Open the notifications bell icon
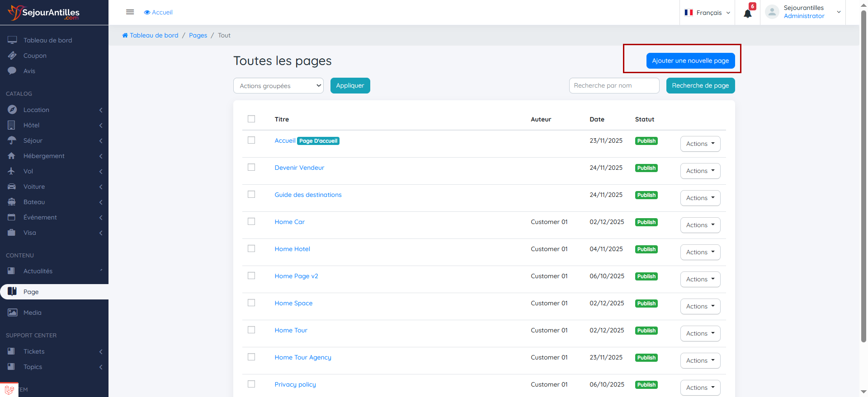This screenshot has height=397, width=868. coord(748,13)
